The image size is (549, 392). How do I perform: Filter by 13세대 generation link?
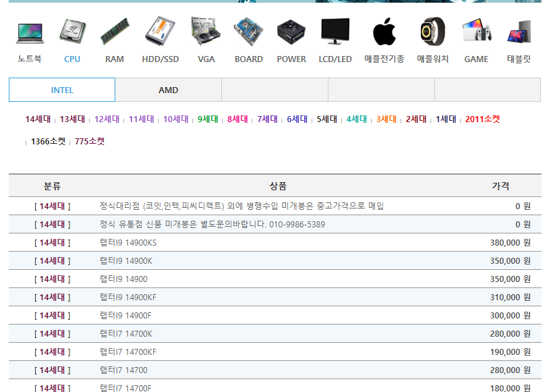(x=72, y=119)
